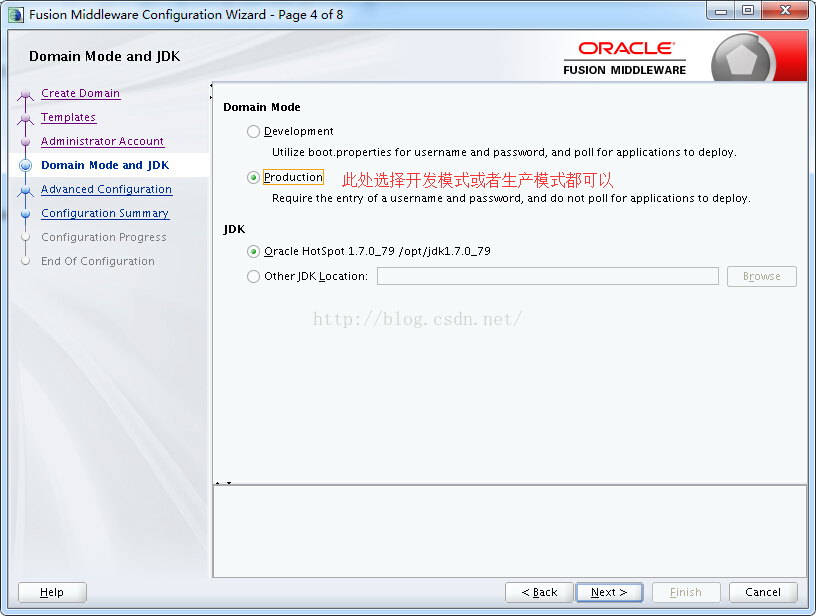Jump to Advanced Configuration step
The width and height of the screenshot is (816, 616).
(106, 189)
